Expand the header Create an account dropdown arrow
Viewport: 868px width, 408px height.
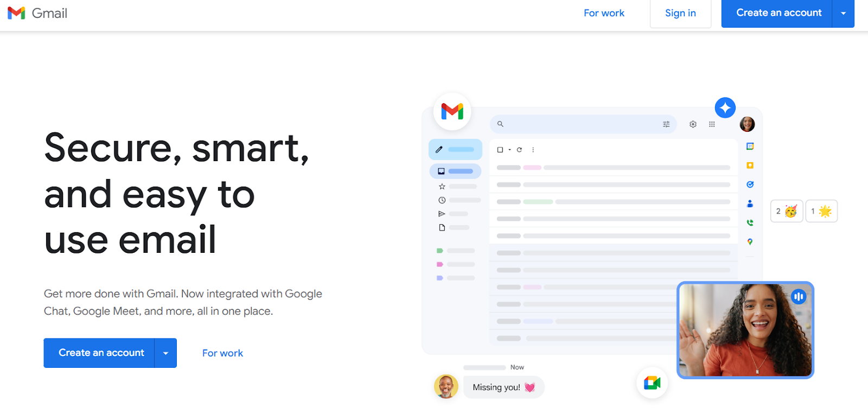(x=843, y=13)
